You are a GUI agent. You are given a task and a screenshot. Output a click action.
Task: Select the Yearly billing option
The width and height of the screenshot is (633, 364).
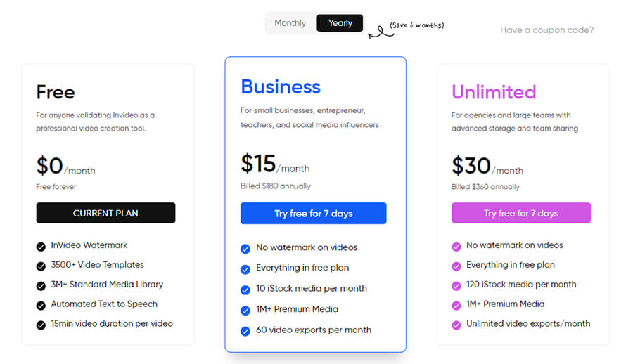[x=340, y=23]
